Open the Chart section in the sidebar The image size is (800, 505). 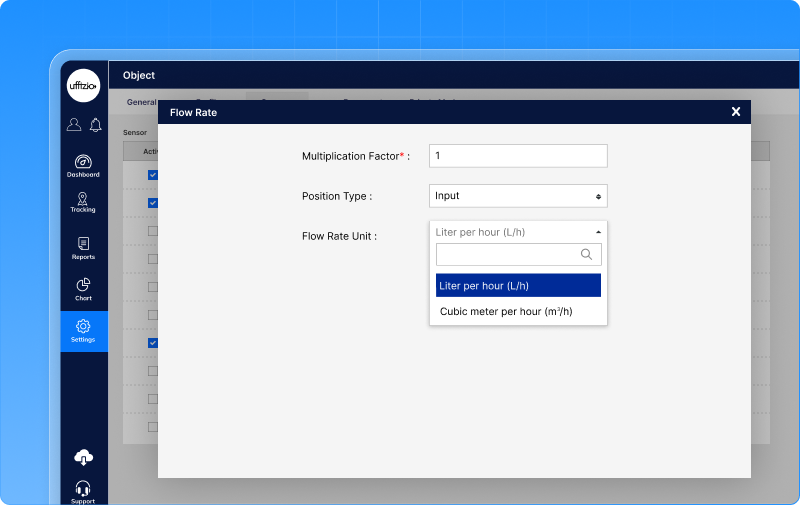coord(83,288)
